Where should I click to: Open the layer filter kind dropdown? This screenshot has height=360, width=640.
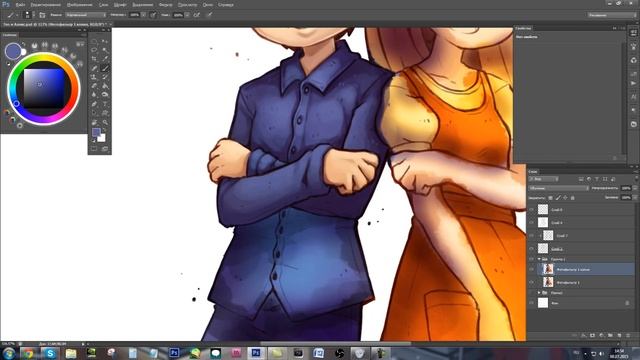544,179
